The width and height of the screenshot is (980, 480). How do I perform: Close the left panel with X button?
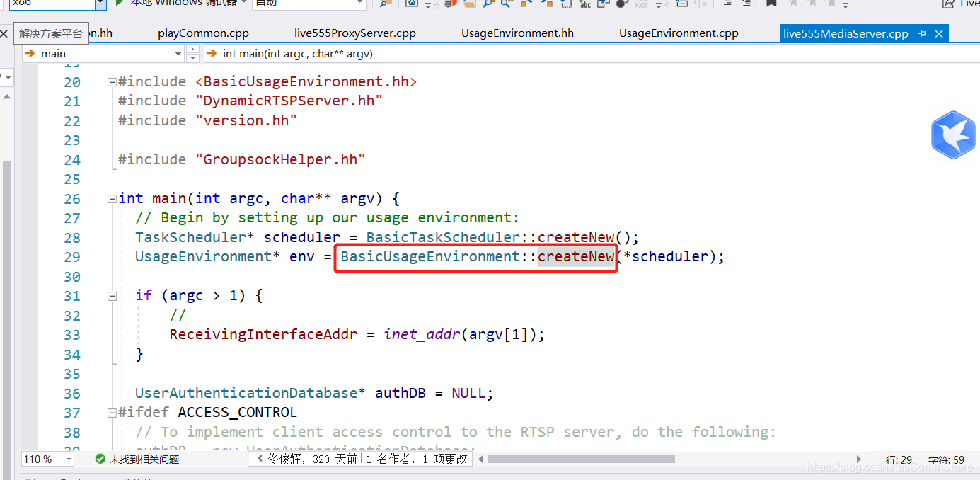click(x=5, y=33)
